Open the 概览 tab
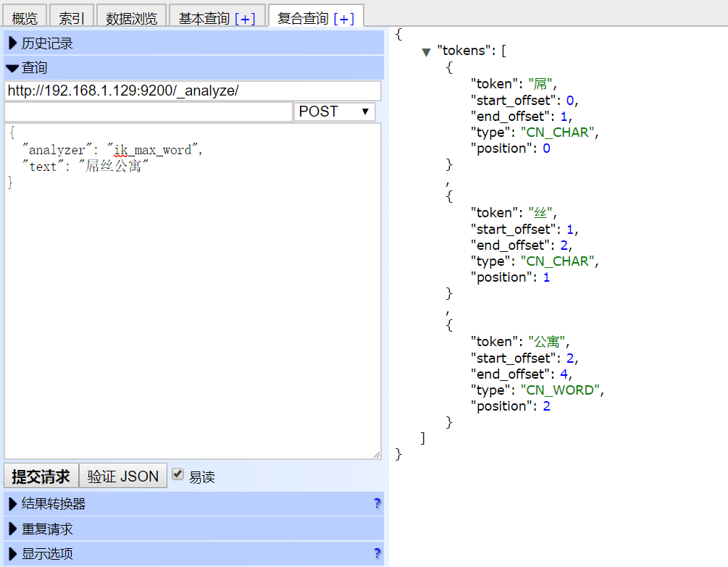The image size is (728, 567). pos(25,18)
